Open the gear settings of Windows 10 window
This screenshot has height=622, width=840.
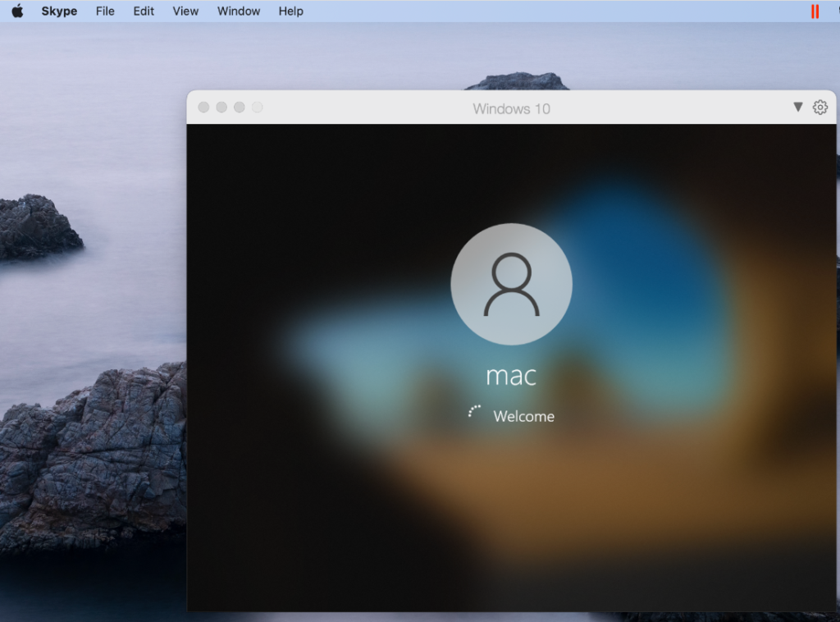(x=820, y=107)
